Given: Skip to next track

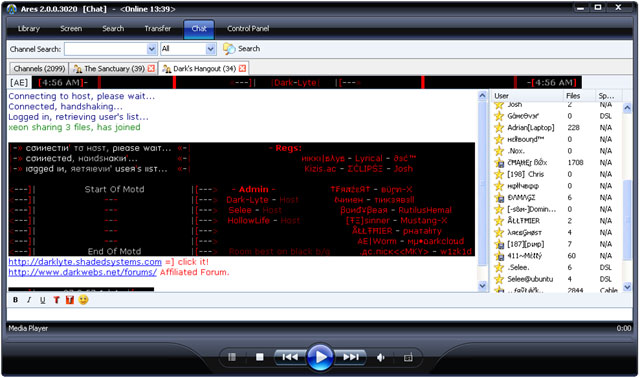Looking at the screenshot, I should tap(350, 357).
